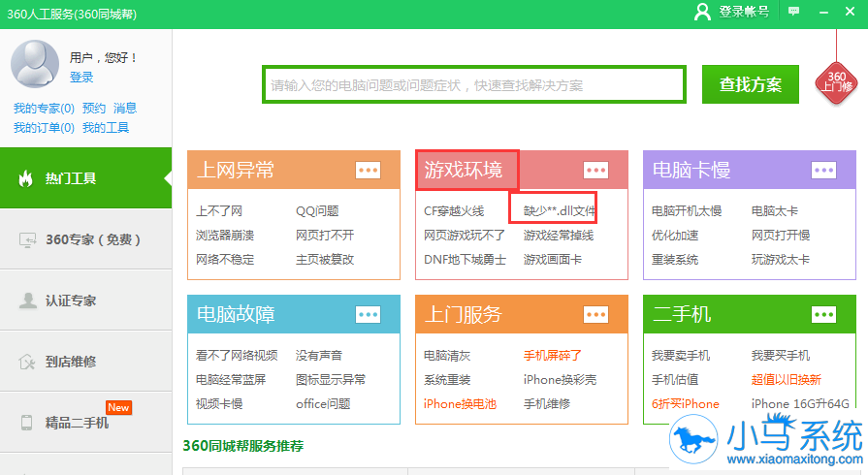Select 网页打不开 issue
The width and height of the screenshot is (868, 475).
tap(325, 236)
